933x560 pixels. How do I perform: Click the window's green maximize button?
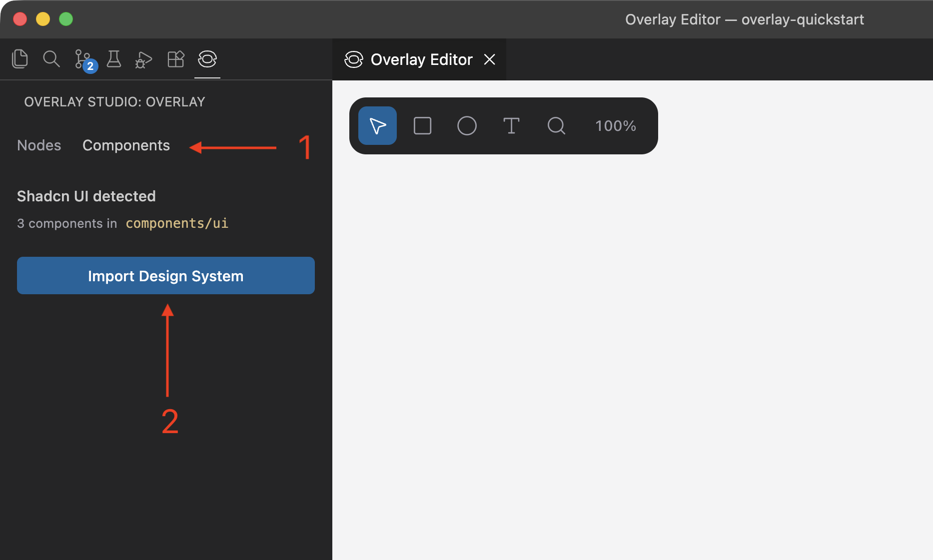coord(66,19)
